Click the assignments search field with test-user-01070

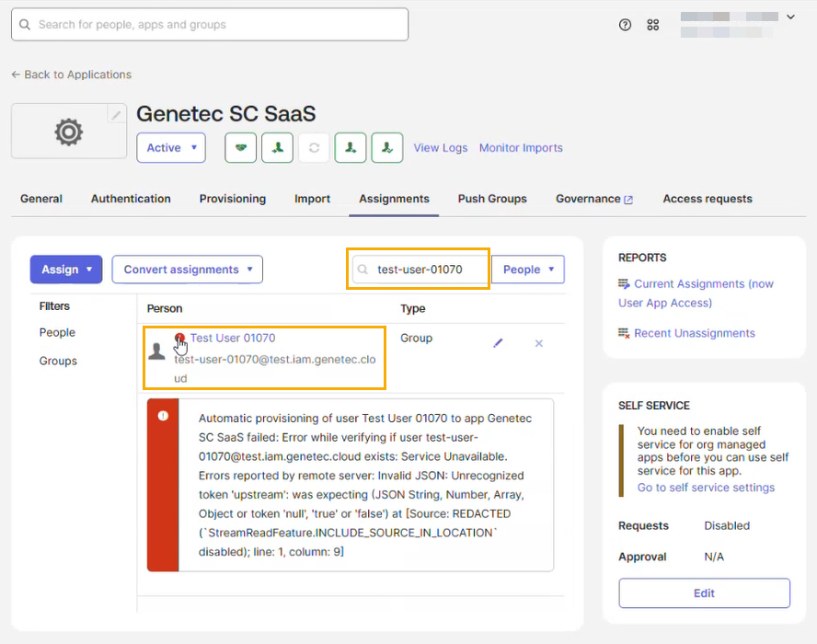(420, 270)
